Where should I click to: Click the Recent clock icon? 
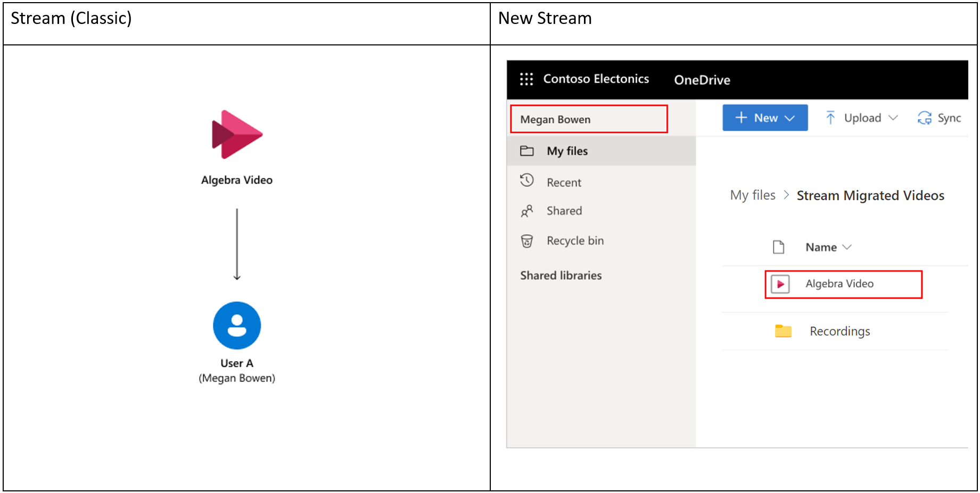tap(526, 180)
